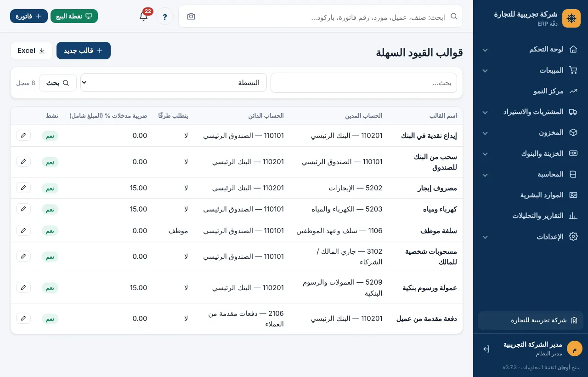Click the ledger icon for المحاسبة

[573, 174]
